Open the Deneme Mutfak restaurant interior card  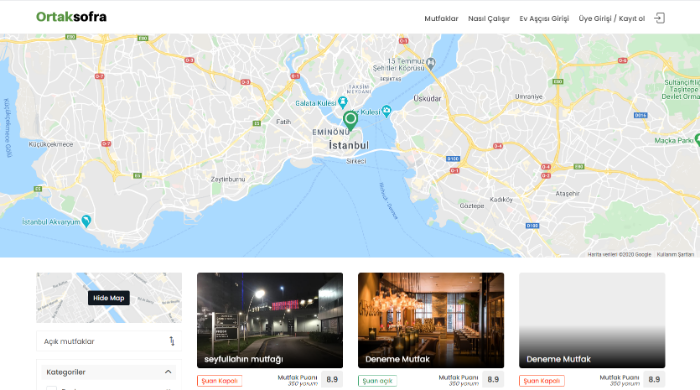click(431, 320)
